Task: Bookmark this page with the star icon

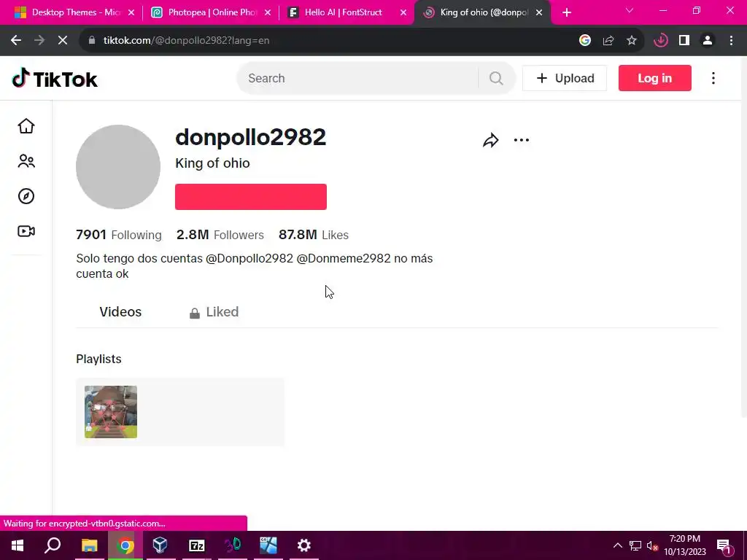Action: click(x=632, y=41)
